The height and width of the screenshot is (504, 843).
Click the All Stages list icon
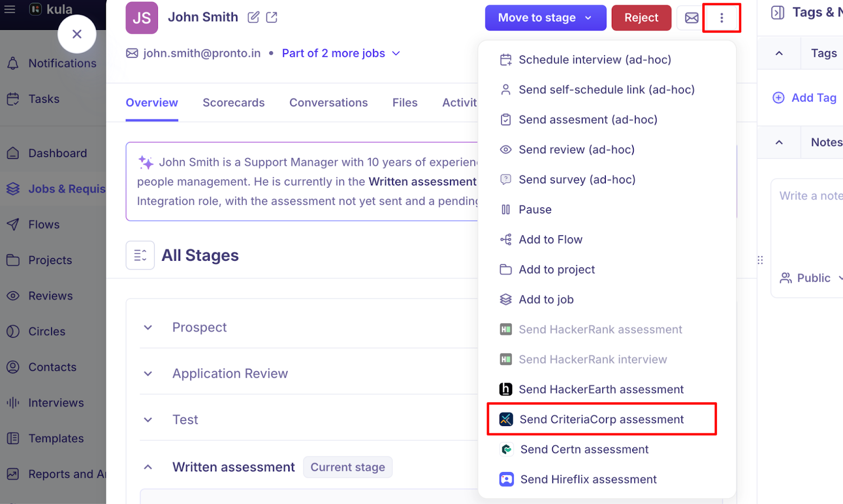140,255
